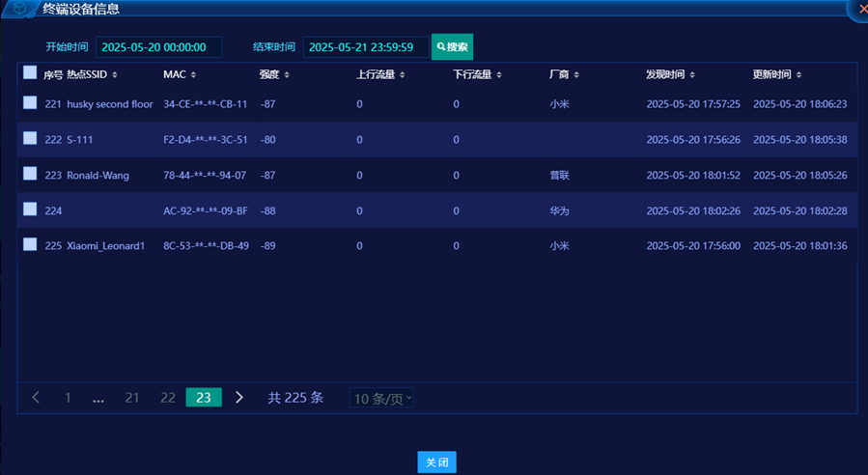Check the row 221 husky second floor
868x475 pixels.
[30, 102]
